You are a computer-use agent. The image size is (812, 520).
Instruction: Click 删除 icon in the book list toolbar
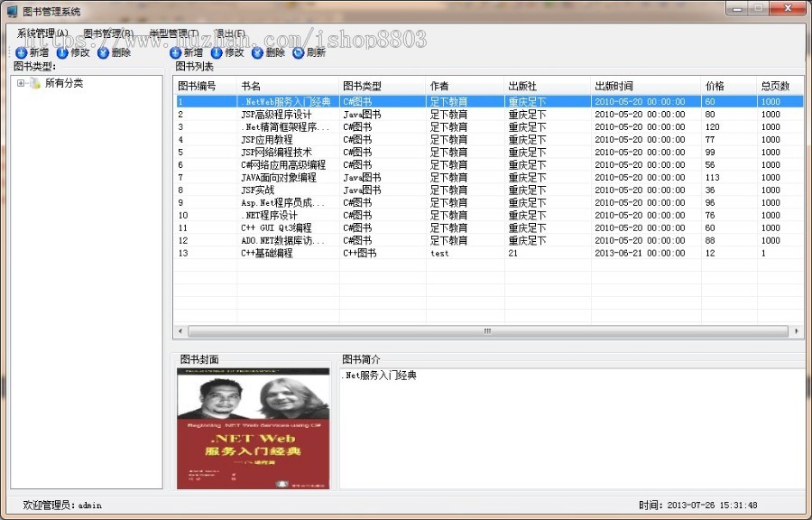tap(255, 52)
